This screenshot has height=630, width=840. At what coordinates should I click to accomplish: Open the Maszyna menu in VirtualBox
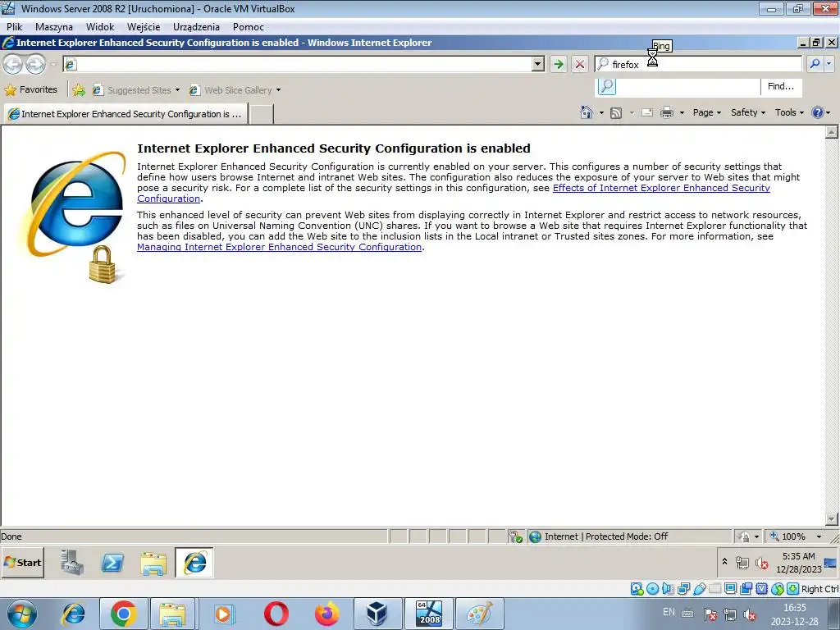pyautogui.click(x=53, y=27)
